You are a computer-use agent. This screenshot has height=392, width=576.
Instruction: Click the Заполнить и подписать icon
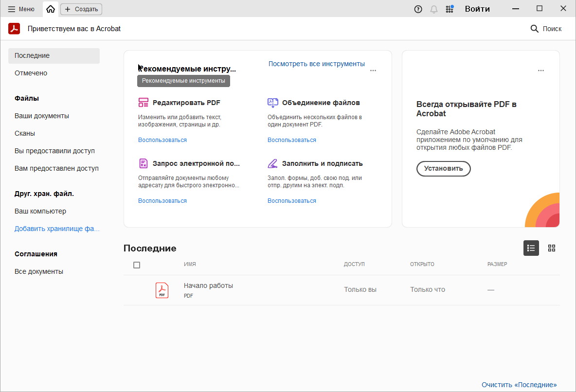[272, 163]
